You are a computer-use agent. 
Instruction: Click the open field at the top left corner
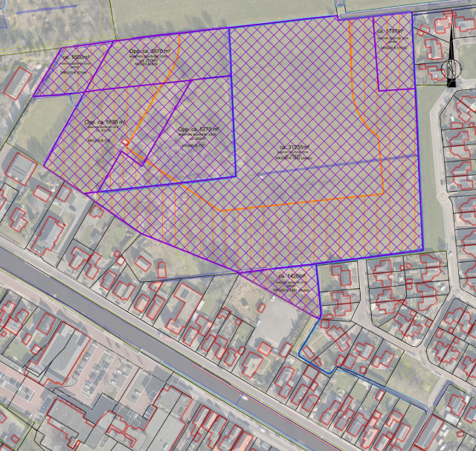[45, 19]
